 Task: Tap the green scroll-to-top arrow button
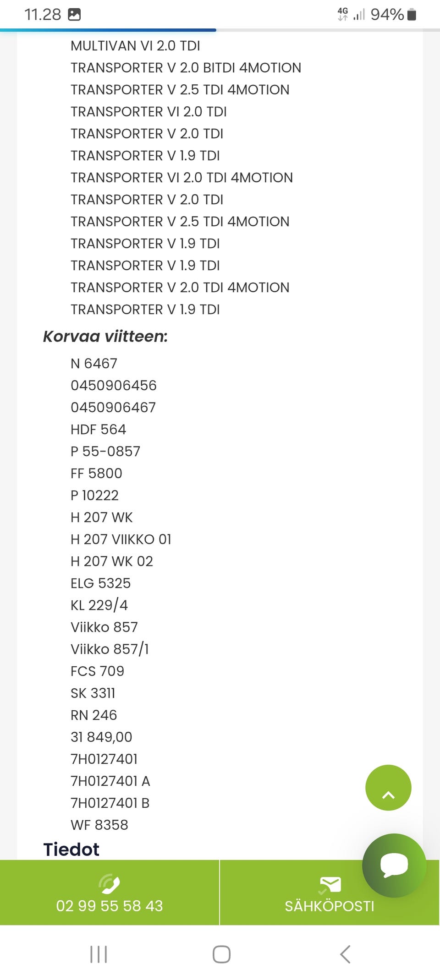[x=388, y=787]
